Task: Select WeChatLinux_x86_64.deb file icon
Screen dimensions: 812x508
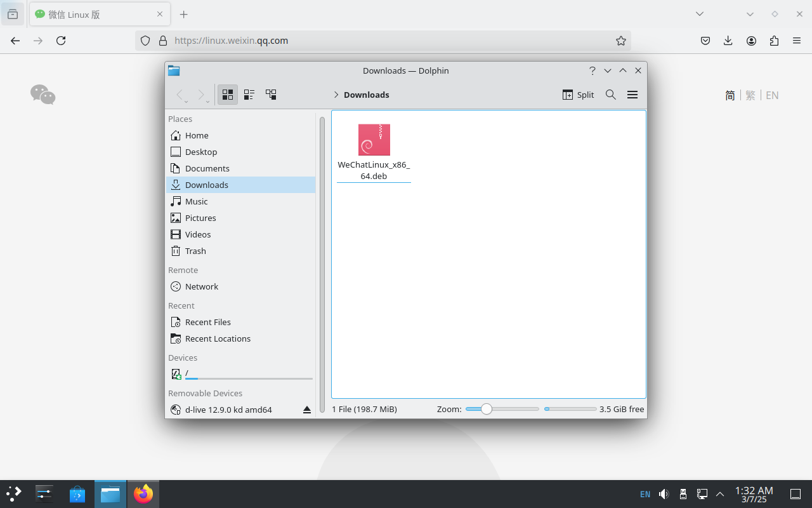Action: coord(374,140)
